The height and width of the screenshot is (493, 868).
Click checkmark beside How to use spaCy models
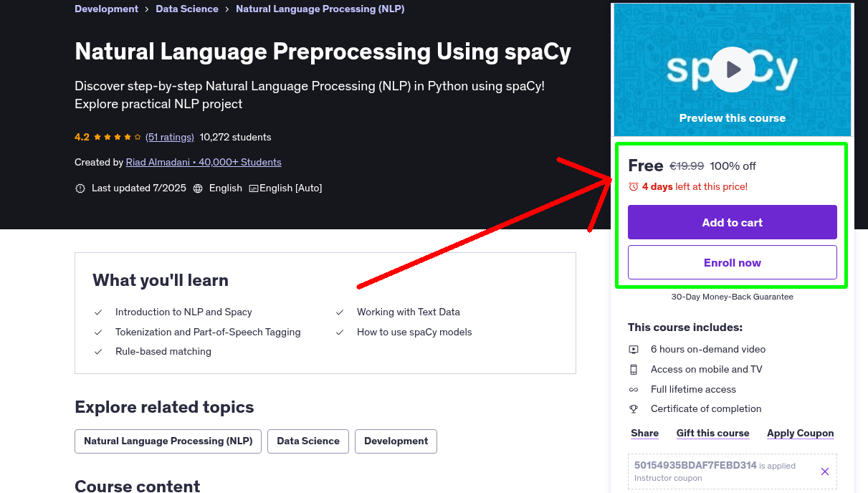pos(340,332)
